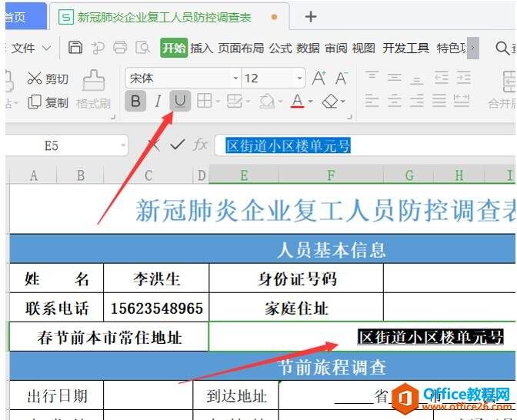The height and width of the screenshot is (420, 517).
Task: Click the Search magnifier icon
Action: pyautogui.click(x=502, y=48)
